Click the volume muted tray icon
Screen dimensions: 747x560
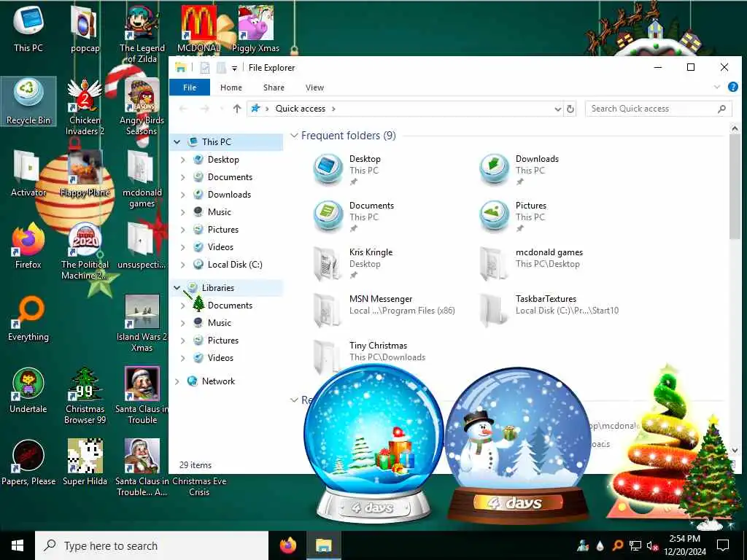651,545
